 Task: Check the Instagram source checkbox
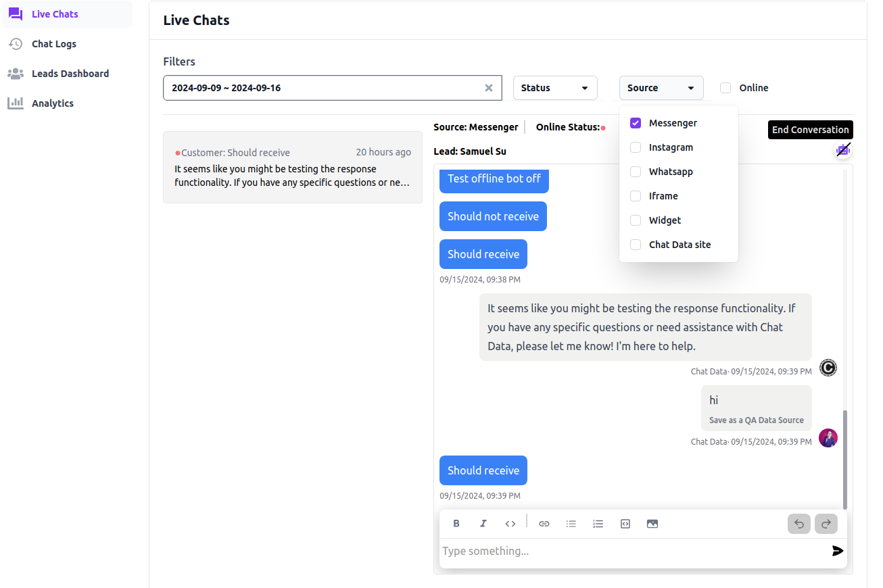[x=636, y=147]
